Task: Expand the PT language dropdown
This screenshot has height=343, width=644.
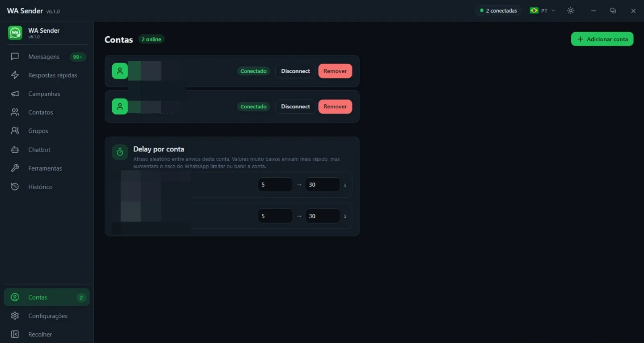Action: click(x=543, y=10)
